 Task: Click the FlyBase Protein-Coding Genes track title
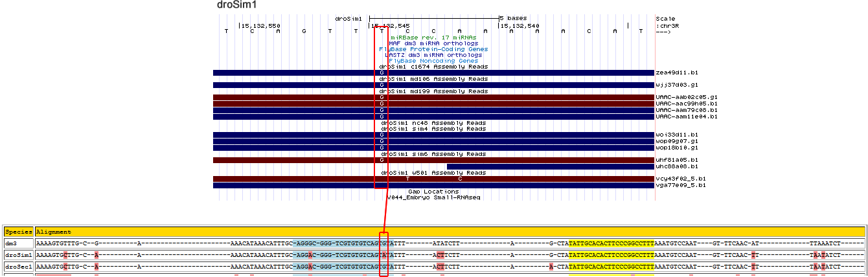tap(433, 49)
